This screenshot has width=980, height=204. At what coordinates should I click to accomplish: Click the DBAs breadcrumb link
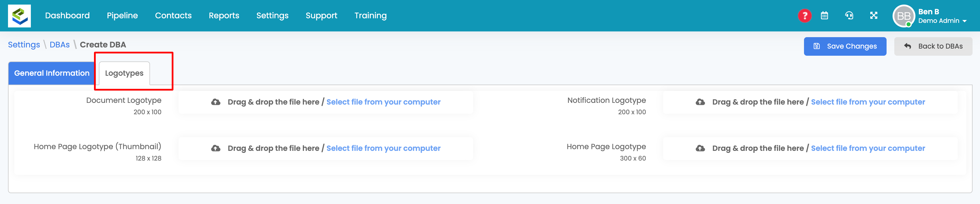tap(60, 45)
